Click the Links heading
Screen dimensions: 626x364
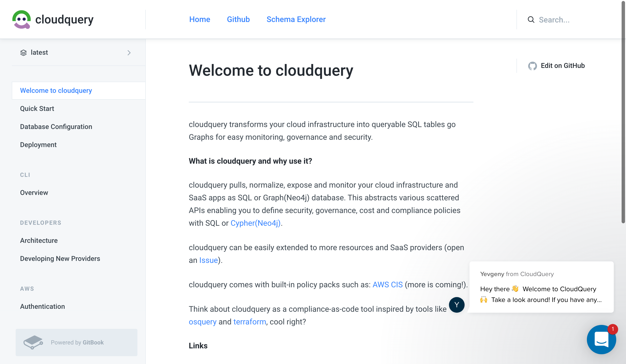(198, 346)
